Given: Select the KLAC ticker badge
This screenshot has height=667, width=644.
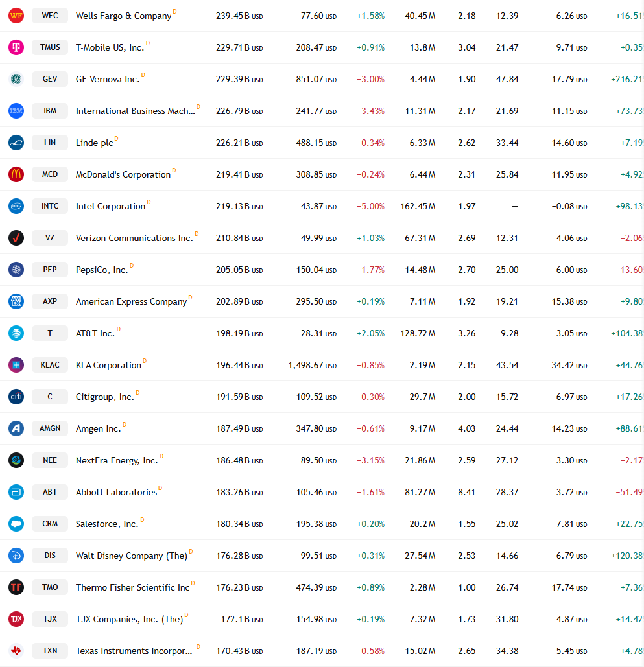Looking at the screenshot, I should tap(50, 365).
